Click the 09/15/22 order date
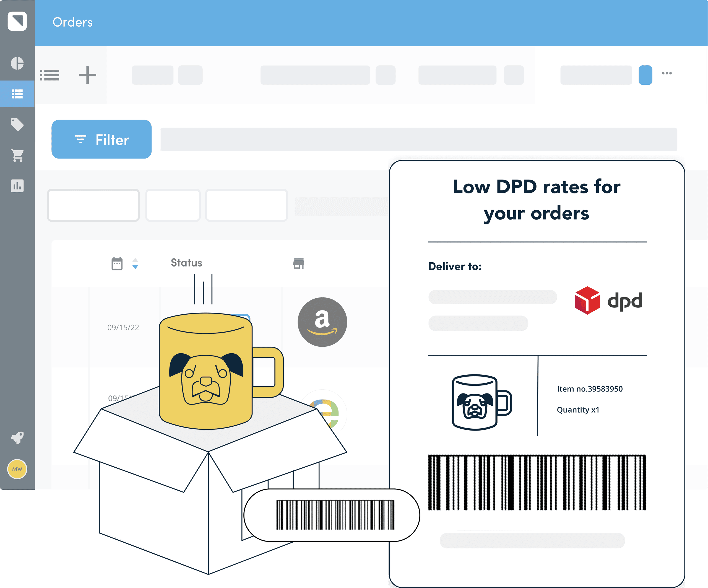Viewport: 708px width, 588px height. click(x=123, y=328)
